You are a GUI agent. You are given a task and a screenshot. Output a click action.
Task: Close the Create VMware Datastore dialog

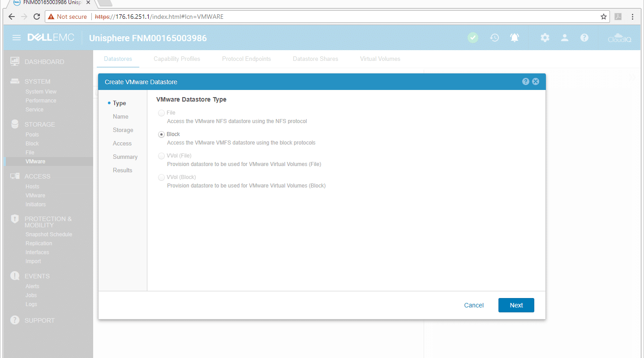[x=536, y=81]
